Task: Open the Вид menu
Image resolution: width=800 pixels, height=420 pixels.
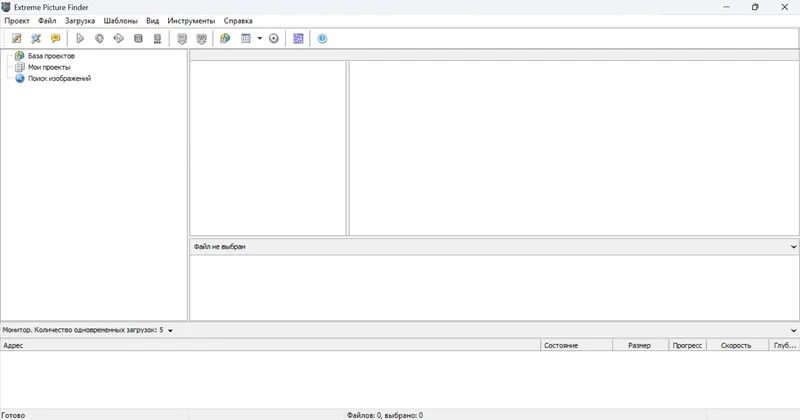Action: pyautogui.click(x=153, y=21)
